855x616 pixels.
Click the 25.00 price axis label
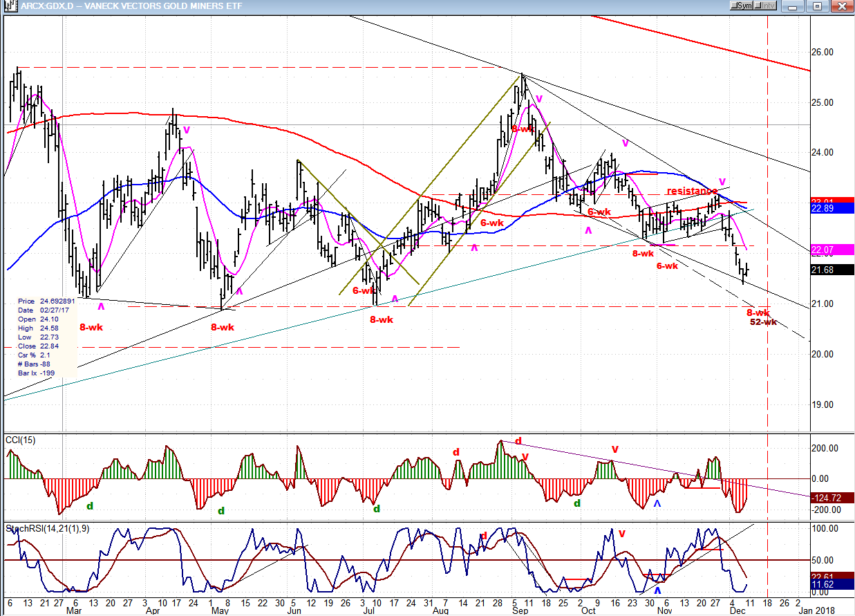[x=823, y=103]
